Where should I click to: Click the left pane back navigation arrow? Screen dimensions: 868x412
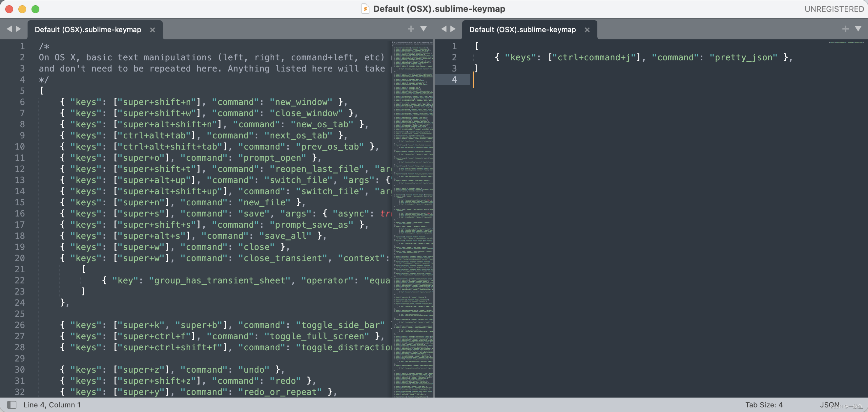pos(9,29)
